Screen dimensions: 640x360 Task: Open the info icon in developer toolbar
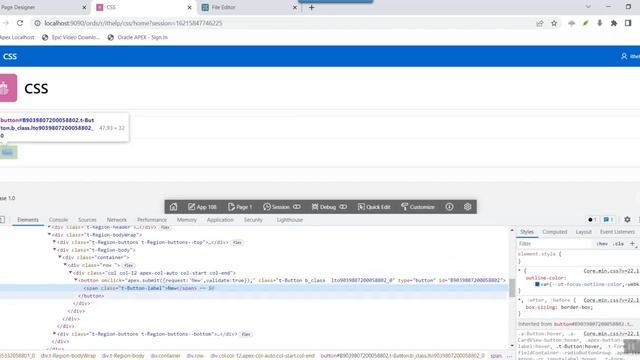click(449, 207)
